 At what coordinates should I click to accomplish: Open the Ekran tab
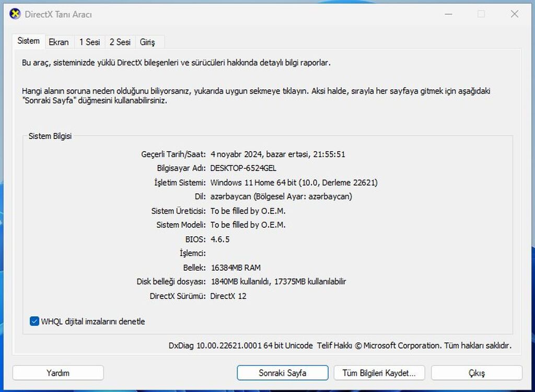point(59,42)
